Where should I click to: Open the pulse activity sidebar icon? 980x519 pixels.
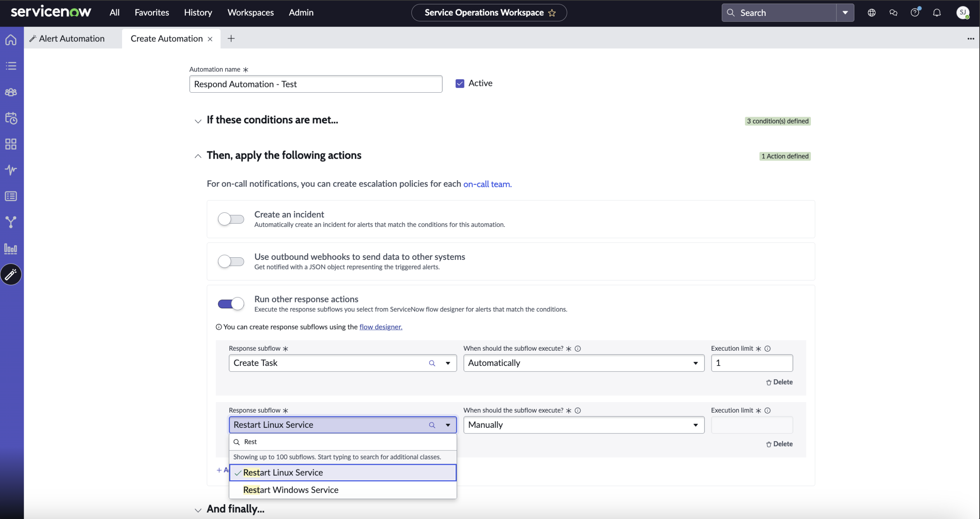tap(11, 170)
